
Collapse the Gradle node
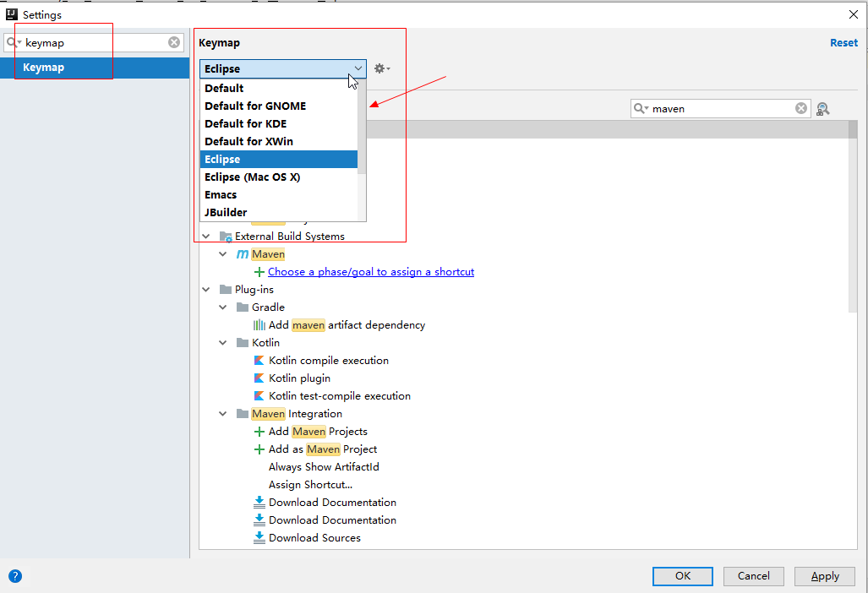[x=223, y=307]
